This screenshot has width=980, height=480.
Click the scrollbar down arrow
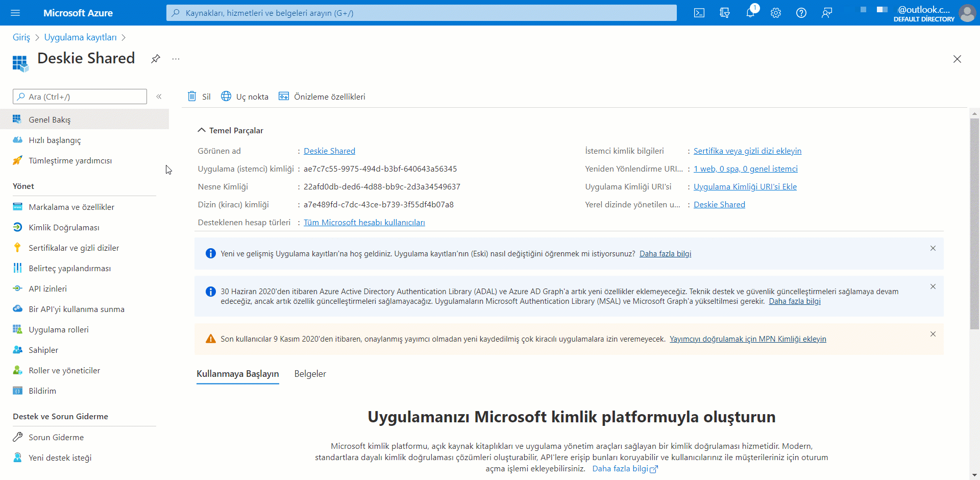click(x=974, y=475)
